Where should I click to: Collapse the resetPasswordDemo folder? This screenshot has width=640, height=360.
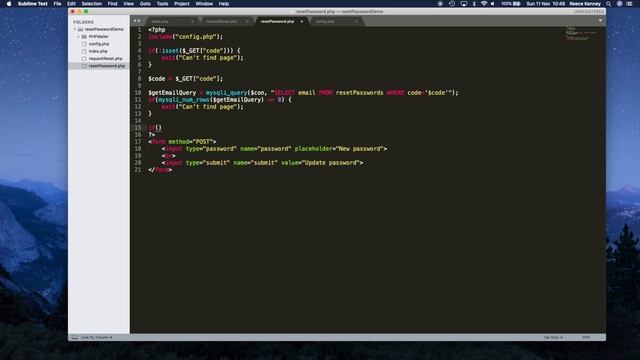(x=75, y=29)
